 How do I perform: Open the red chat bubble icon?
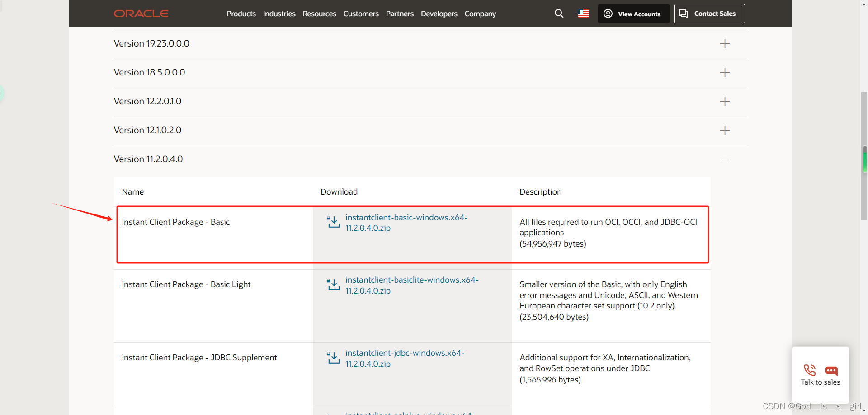point(831,371)
